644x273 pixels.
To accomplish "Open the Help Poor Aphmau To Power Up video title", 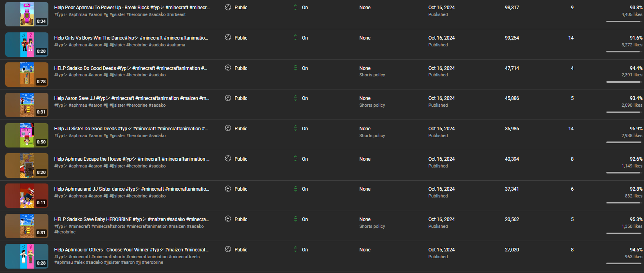I will [132, 8].
